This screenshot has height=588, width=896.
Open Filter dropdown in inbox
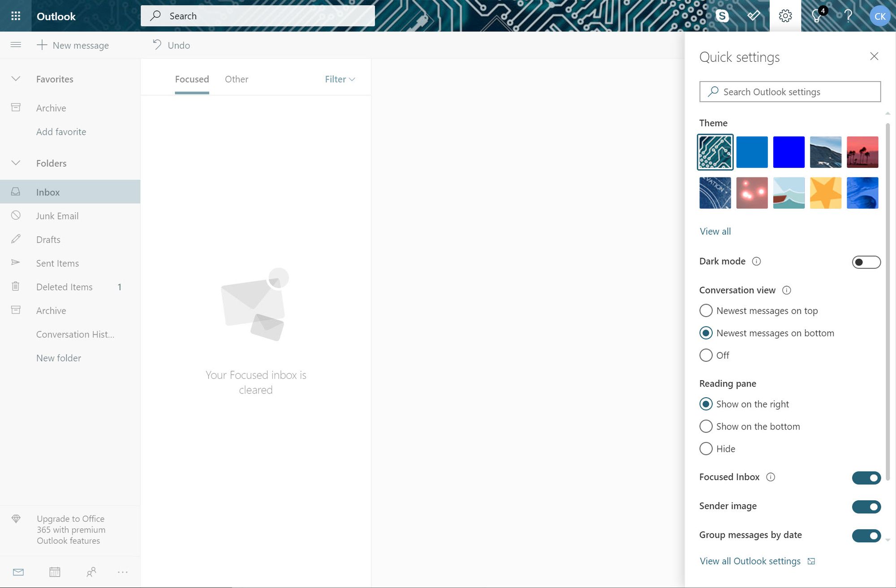point(340,78)
